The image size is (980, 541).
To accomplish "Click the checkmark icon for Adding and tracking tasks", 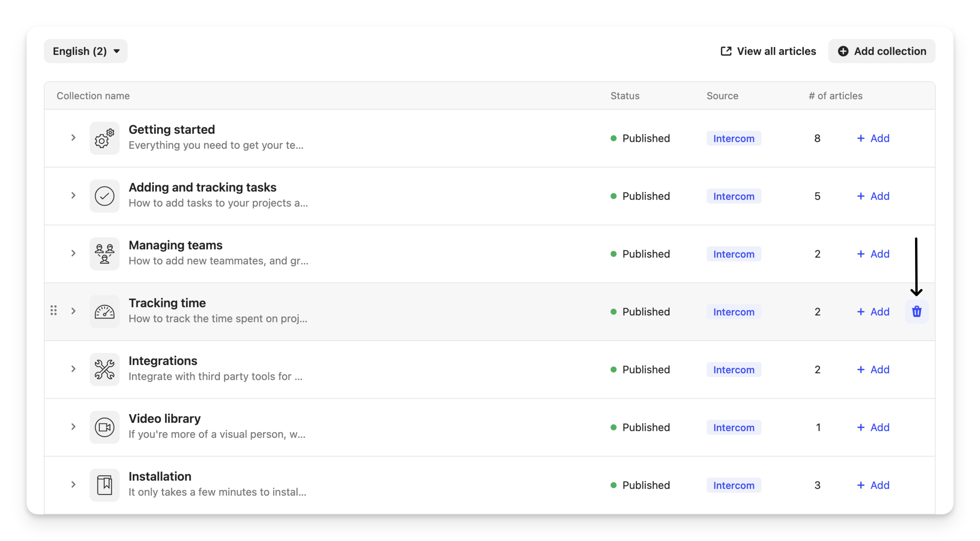I will [x=105, y=196].
